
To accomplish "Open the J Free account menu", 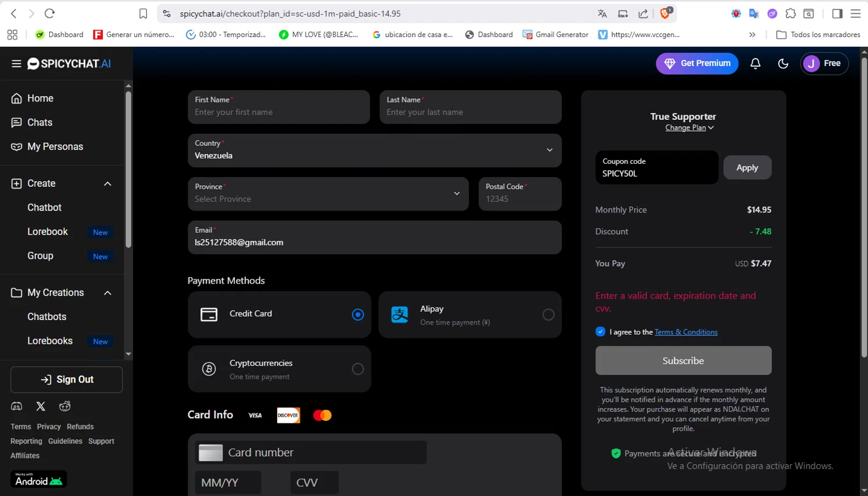I will coord(824,64).
